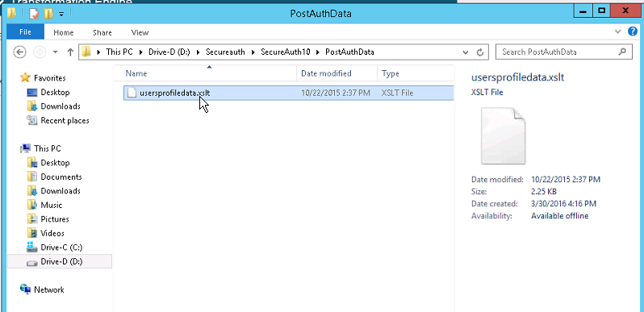Open Music folder in navigation pane
Image resolution: width=644 pixels, height=312 pixels.
tap(52, 206)
